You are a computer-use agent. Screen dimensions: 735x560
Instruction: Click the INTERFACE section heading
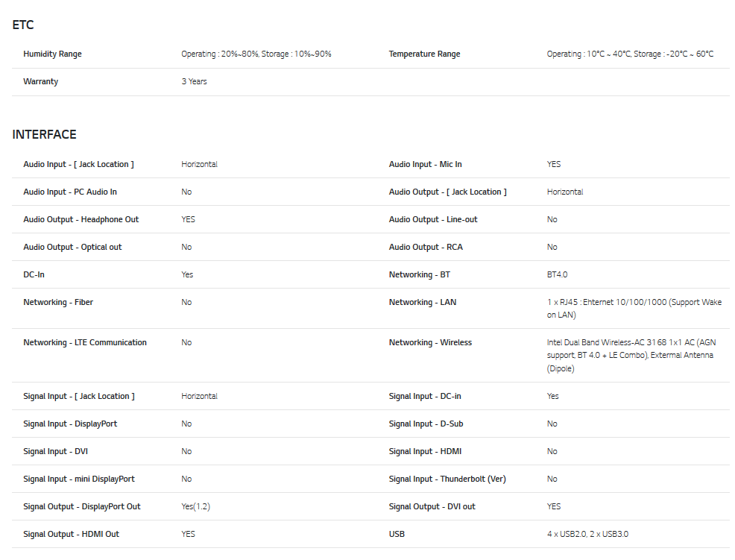point(44,134)
